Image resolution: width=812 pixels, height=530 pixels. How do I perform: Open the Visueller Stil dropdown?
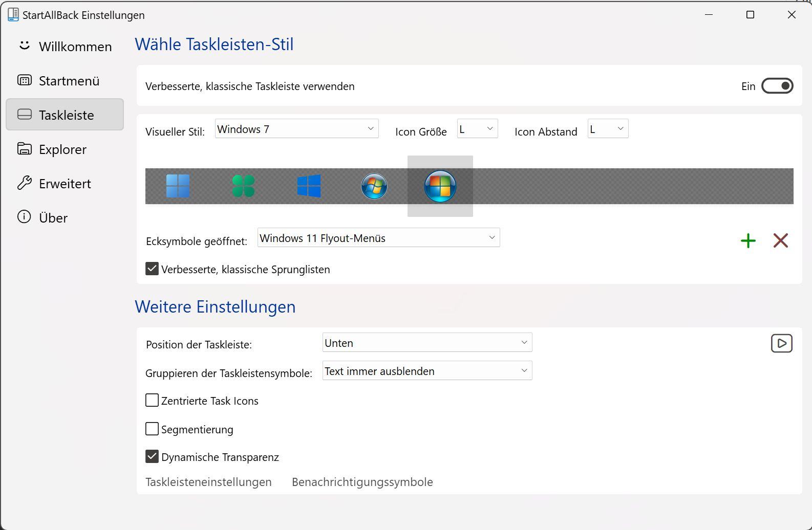(296, 129)
